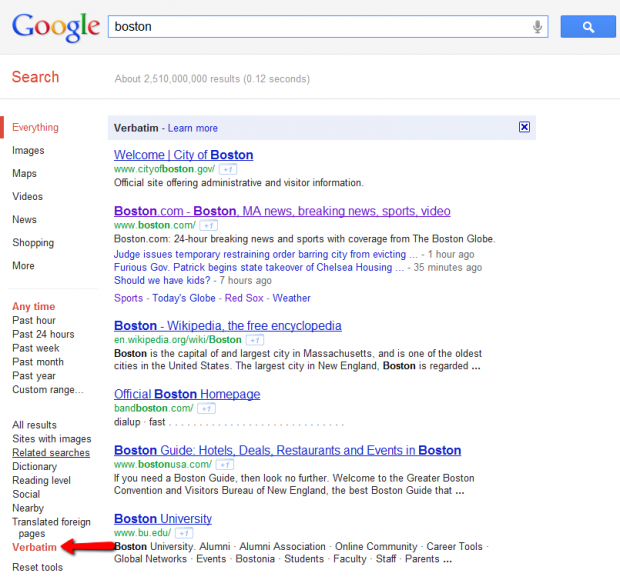Click the en.wikipedia.org/wiki/Boston URL text

pyautogui.click(x=178, y=340)
